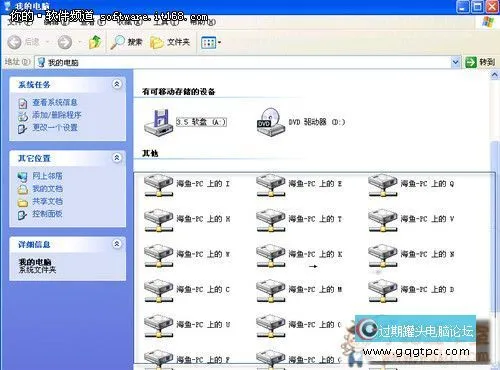Viewport: 500px width, 370px height.
Task: Select network drive 海鱼-PC 上的 K
Action: click(299, 255)
